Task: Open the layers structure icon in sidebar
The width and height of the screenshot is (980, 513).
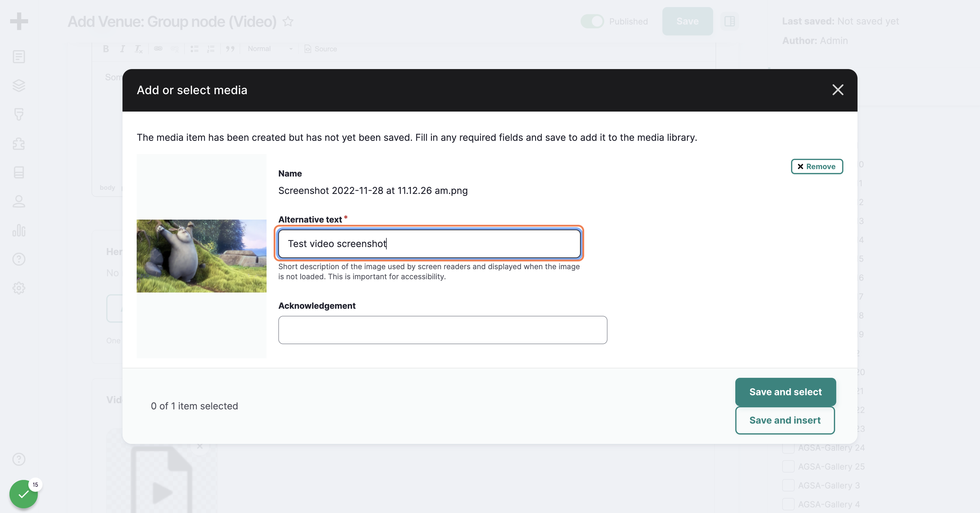Action: (x=19, y=86)
